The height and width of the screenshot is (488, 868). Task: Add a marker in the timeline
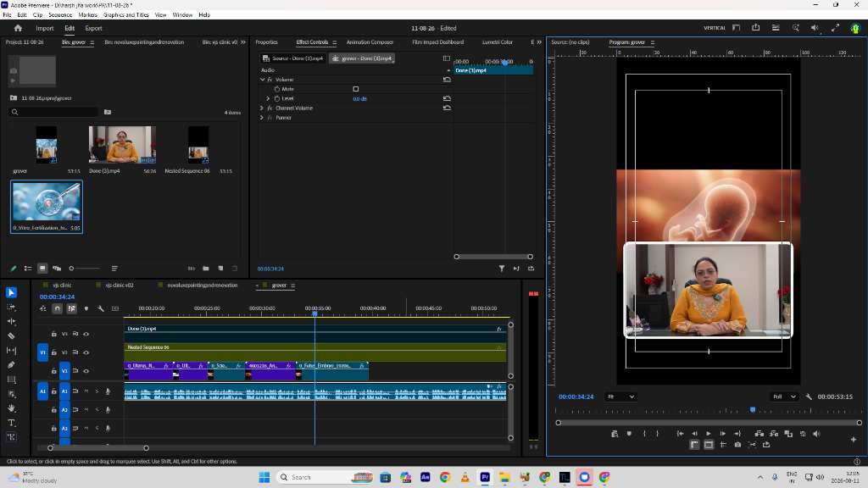pyautogui.click(x=86, y=308)
